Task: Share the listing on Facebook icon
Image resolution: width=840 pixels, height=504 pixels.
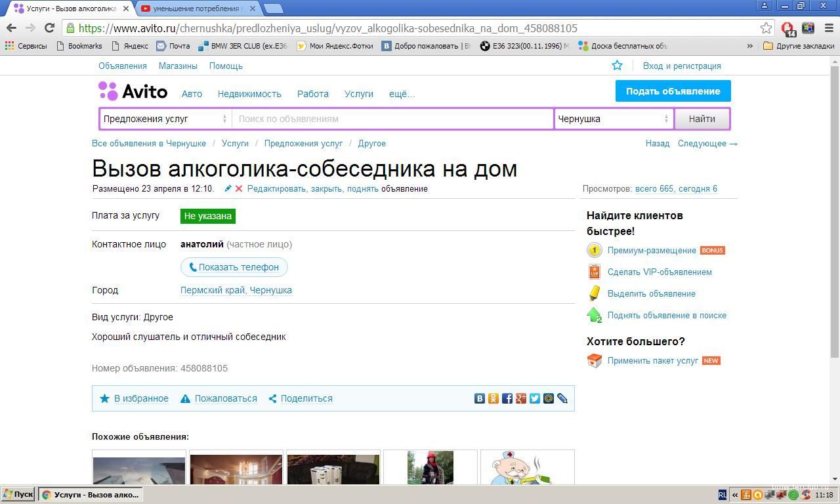Action: coord(507,398)
